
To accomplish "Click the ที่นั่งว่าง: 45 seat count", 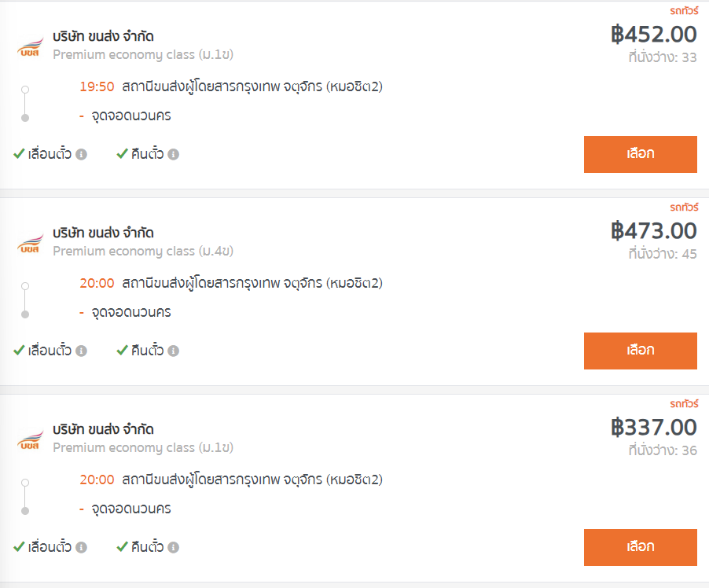I will tap(662, 254).
